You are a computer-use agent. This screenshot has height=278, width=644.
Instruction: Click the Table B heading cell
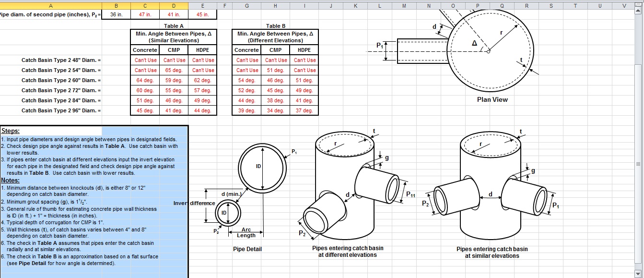[x=275, y=26]
